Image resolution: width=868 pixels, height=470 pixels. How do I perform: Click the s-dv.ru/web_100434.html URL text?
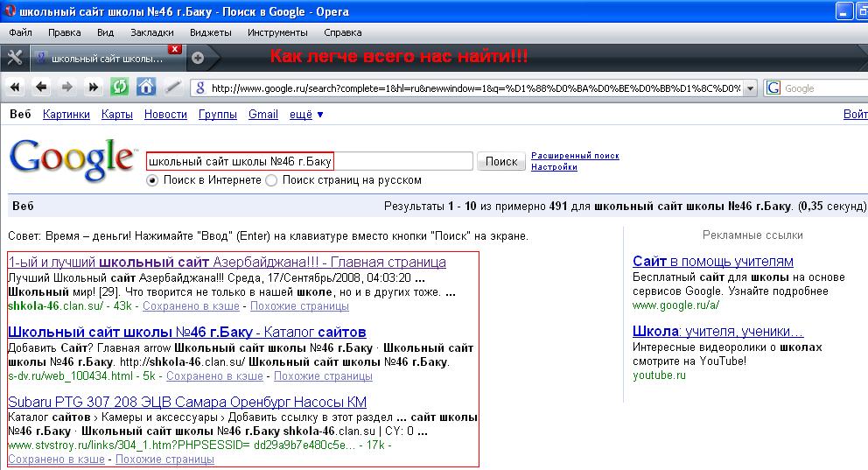point(70,375)
